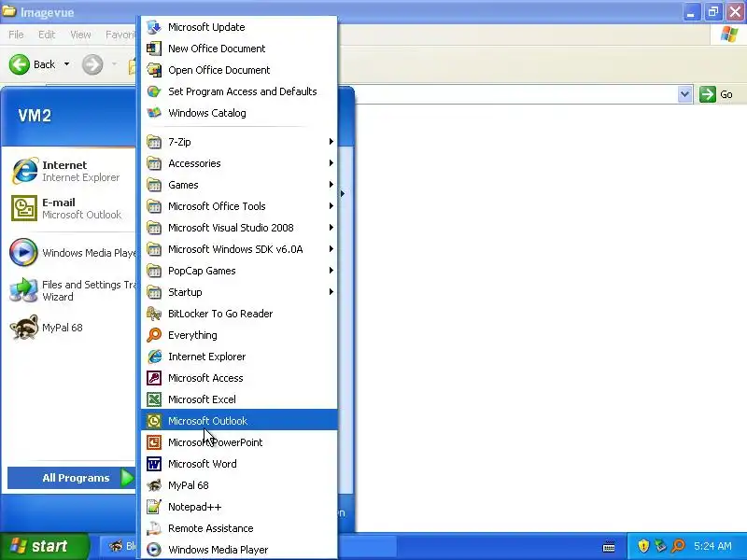Click the Microsoft Excel icon
Image resolution: width=747 pixels, height=560 pixels.
click(153, 399)
